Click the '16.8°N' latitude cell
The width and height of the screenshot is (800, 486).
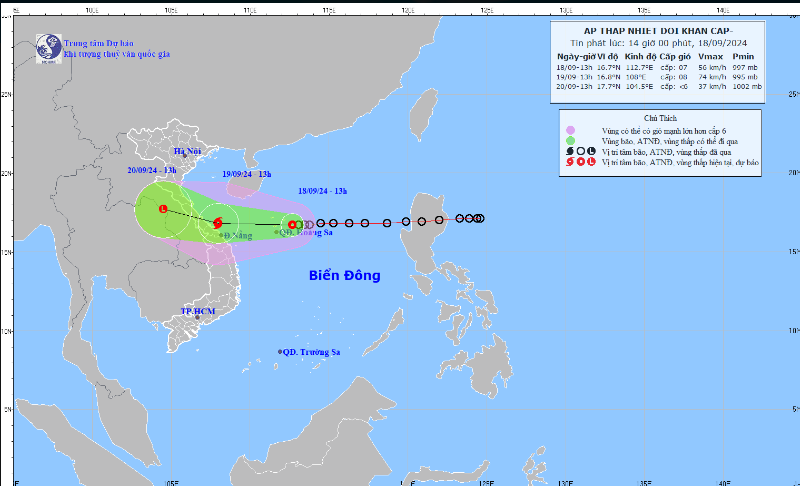point(609,77)
